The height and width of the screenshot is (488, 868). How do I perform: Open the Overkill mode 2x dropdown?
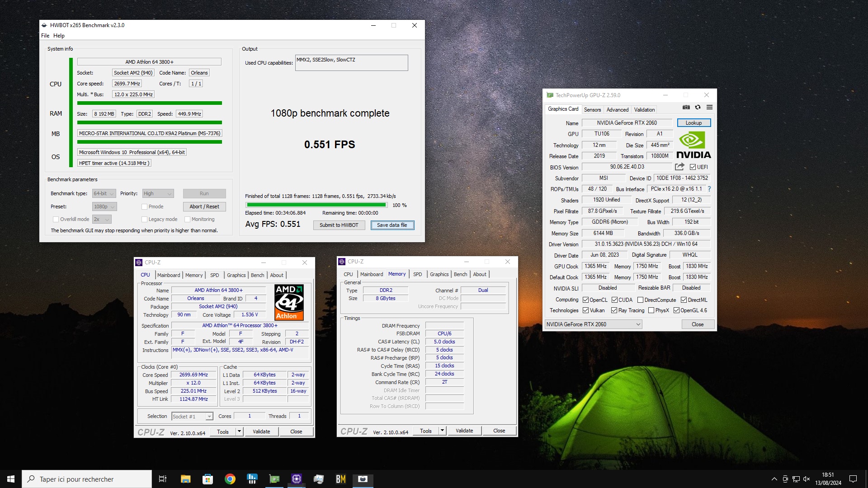click(102, 219)
